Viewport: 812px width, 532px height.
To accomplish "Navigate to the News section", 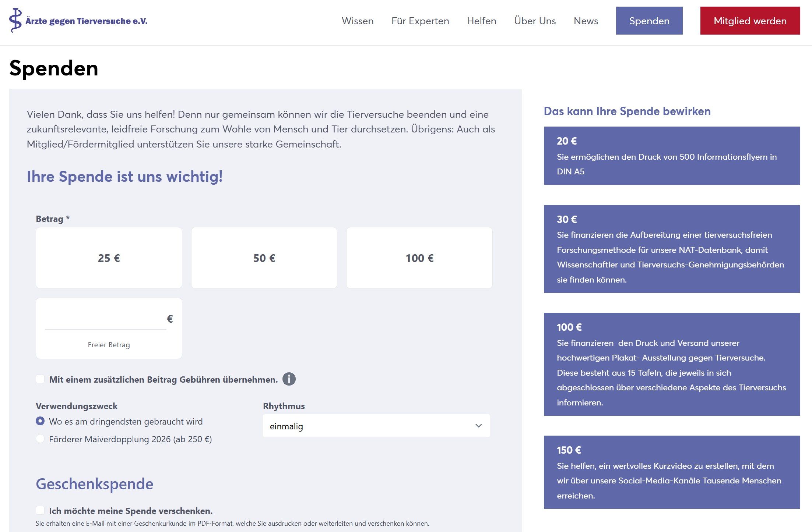I will tap(586, 21).
